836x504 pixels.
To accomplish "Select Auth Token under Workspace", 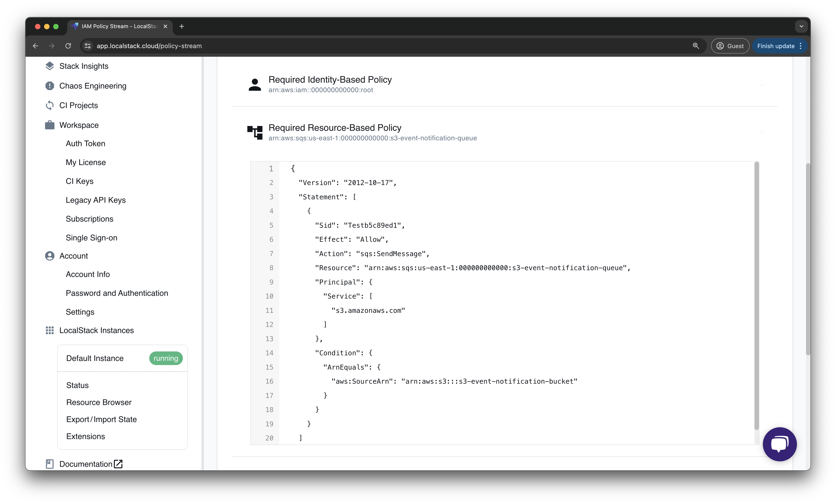I will [85, 143].
